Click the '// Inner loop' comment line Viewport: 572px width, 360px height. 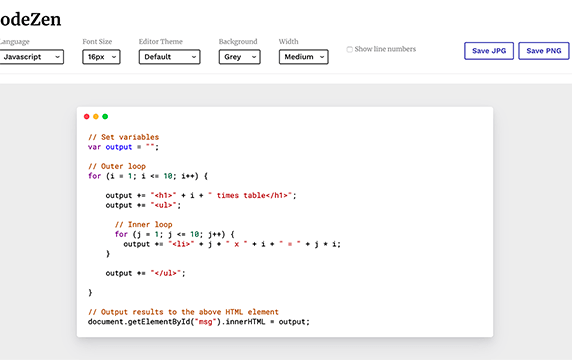pyautogui.click(x=143, y=224)
